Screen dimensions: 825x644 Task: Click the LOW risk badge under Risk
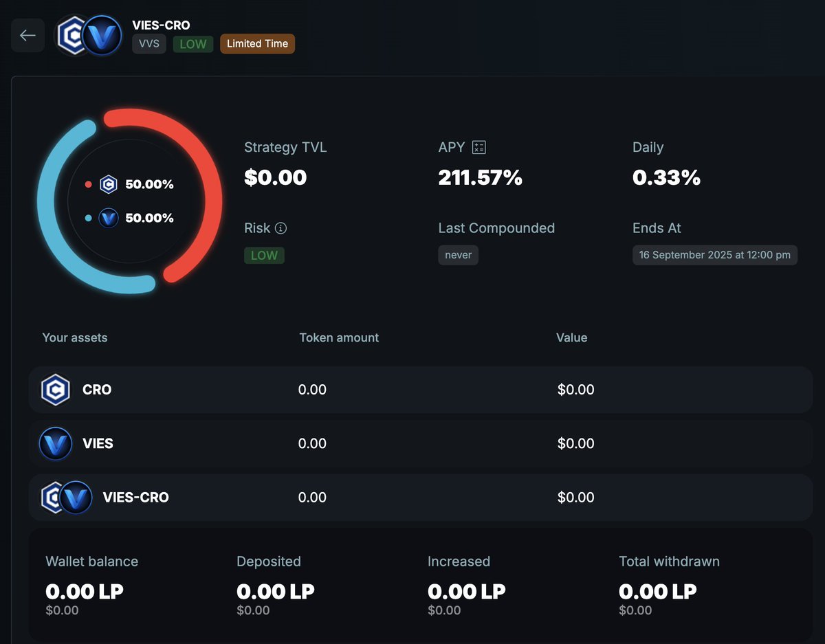[264, 255]
